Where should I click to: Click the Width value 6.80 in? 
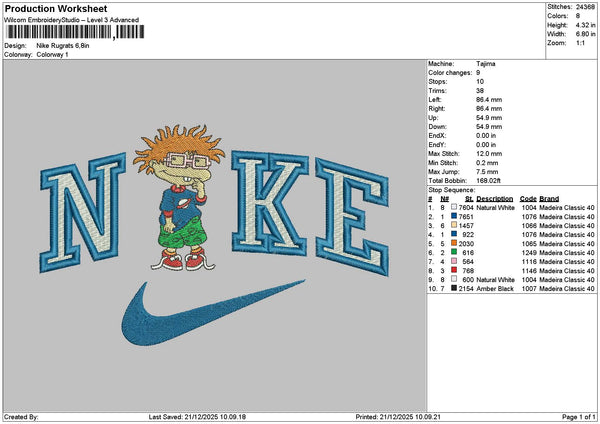click(585, 34)
